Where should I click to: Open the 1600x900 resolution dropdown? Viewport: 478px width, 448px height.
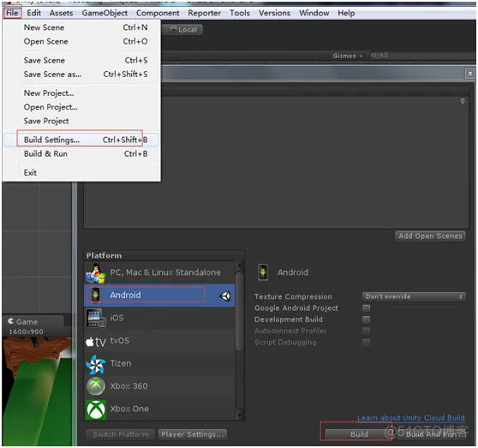click(27, 332)
